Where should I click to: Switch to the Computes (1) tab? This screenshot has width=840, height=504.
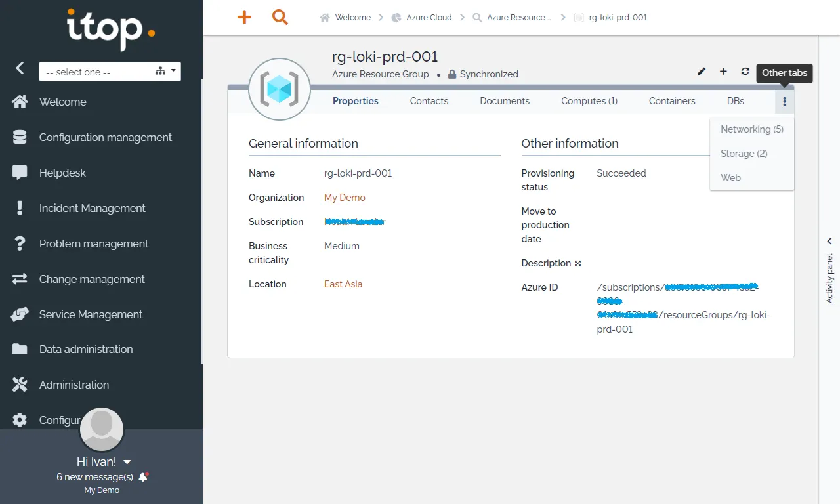click(x=589, y=101)
